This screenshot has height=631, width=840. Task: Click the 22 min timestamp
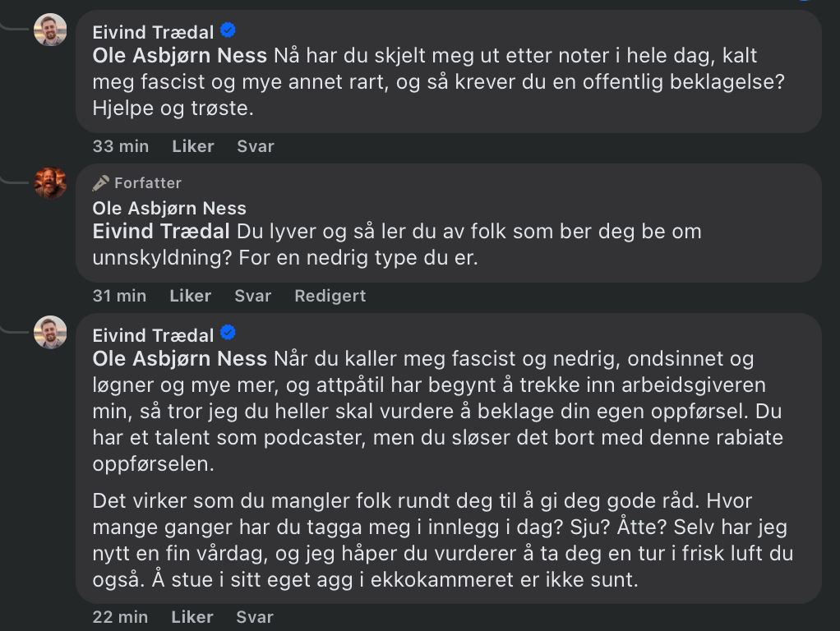coord(121,616)
